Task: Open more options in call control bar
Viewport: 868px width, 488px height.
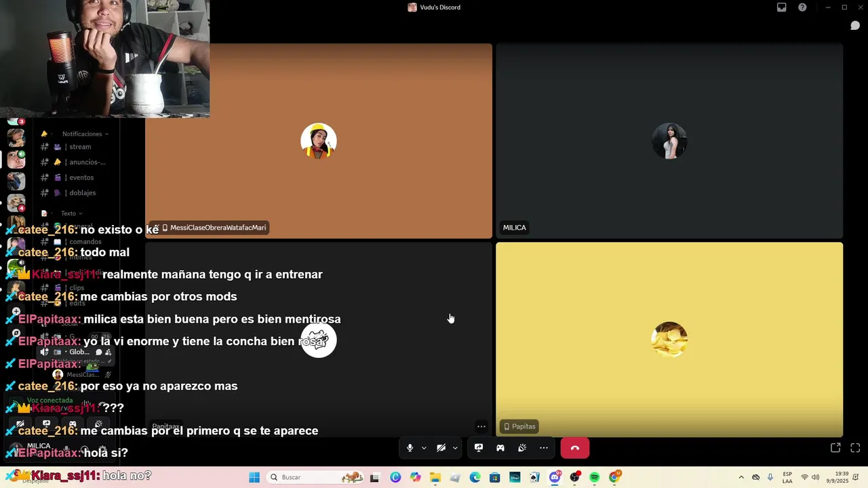Action: click(544, 448)
